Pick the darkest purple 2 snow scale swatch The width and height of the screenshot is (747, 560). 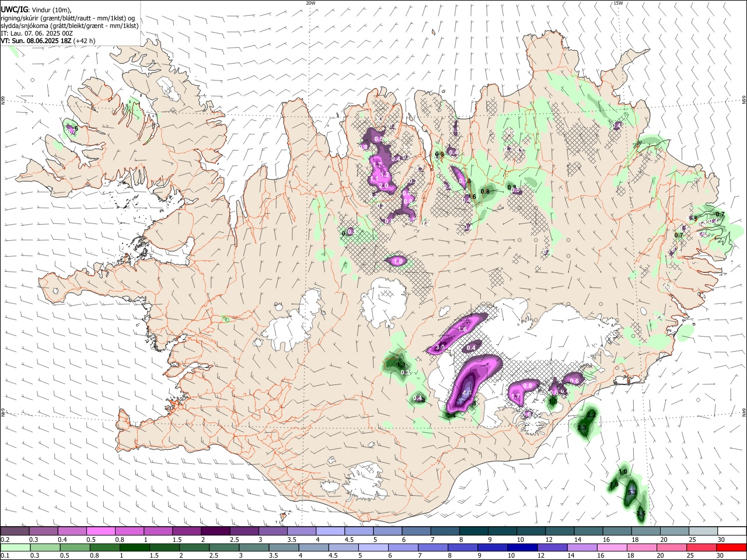[215, 531]
